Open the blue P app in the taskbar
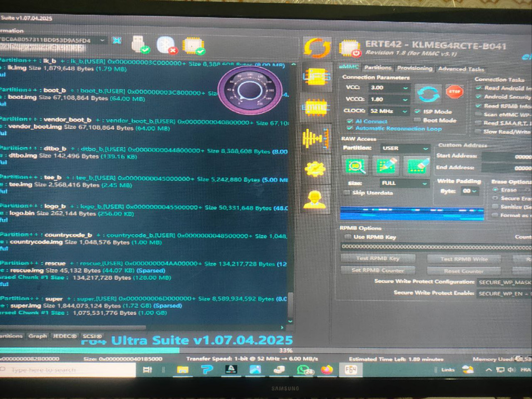Image resolution: width=532 pixels, height=399 pixels. point(206,370)
